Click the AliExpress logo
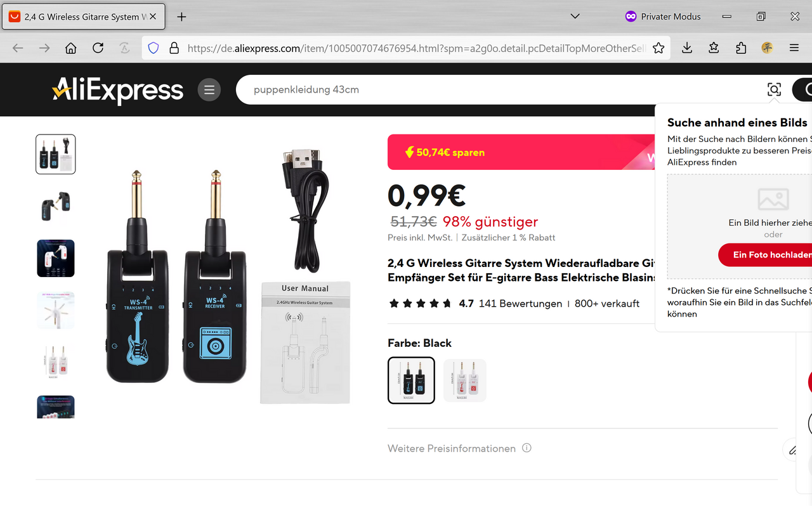Viewport: 812px width, 506px height. point(117,91)
